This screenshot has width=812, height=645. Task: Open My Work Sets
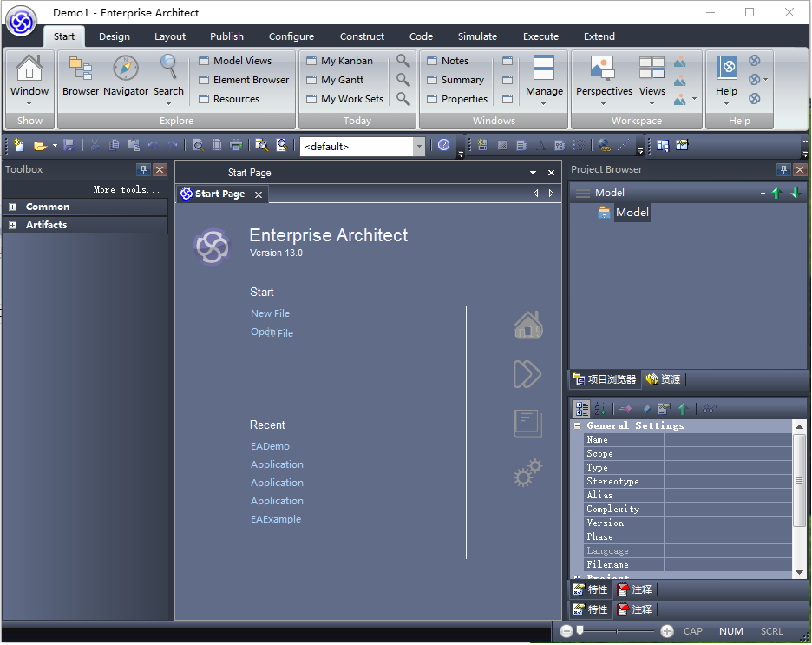click(x=345, y=99)
